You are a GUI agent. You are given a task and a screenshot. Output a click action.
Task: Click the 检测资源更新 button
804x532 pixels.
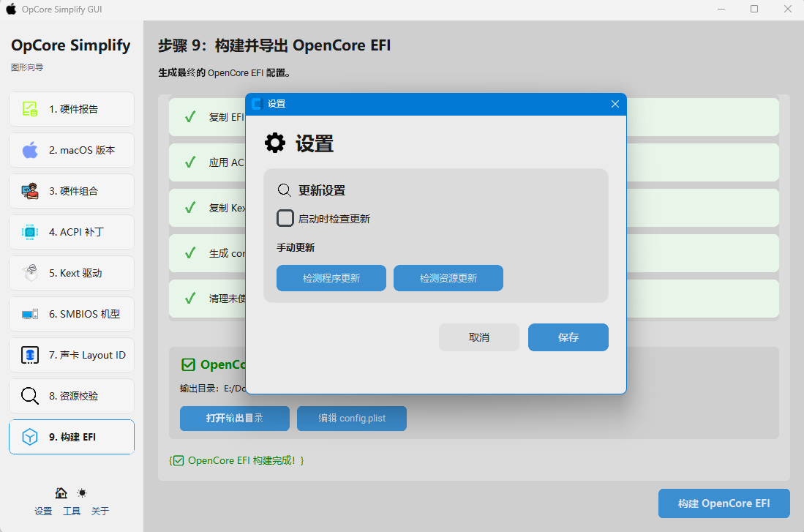click(x=448, y=278)
